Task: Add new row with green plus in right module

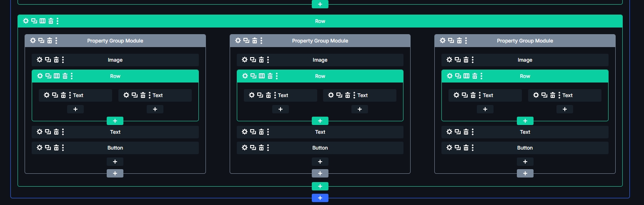Action: [x=525, y=121]
